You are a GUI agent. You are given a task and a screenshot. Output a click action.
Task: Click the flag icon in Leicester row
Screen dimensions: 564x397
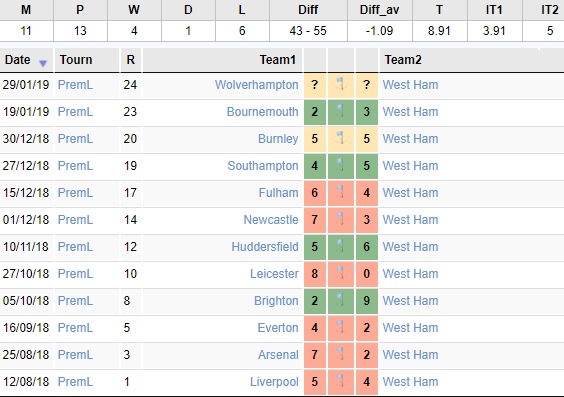click(341, 273)
